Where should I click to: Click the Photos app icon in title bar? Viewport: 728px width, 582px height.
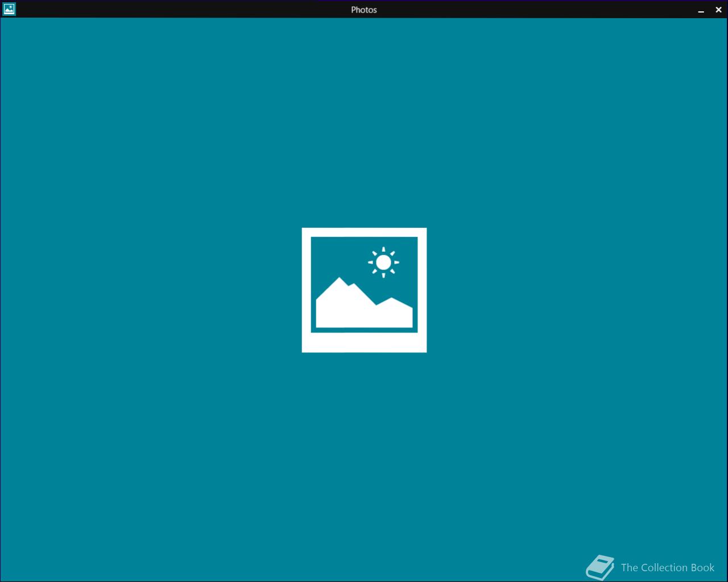click(9, 9)
